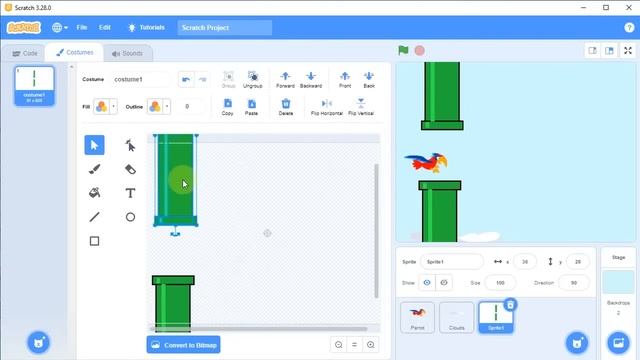640x360 pixels.
Task: Click the sprite x position field
Action: [x=525, y=262]
